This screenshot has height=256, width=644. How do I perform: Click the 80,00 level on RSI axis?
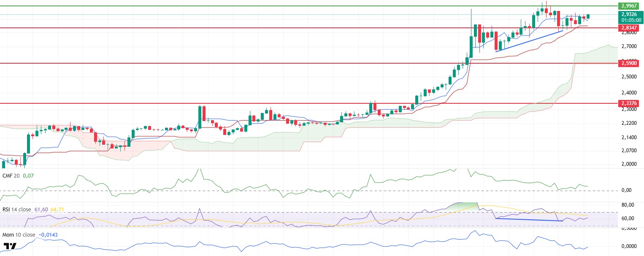pyautogui.click(x=628, y=205)
